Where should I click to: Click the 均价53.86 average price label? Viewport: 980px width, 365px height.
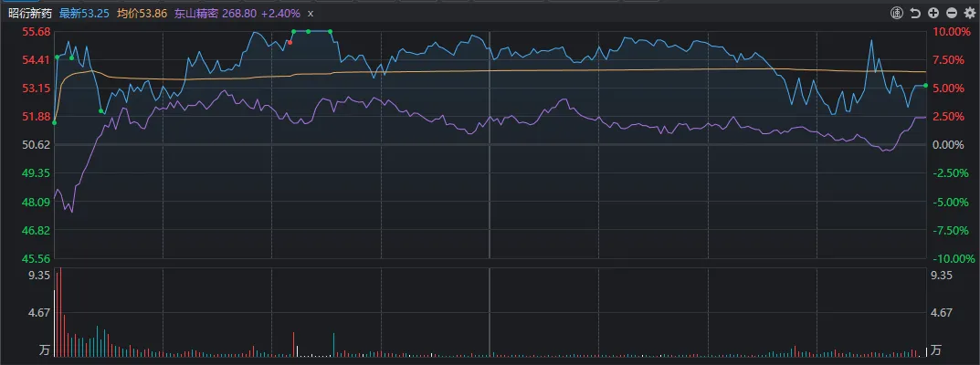tap(142, 13)
